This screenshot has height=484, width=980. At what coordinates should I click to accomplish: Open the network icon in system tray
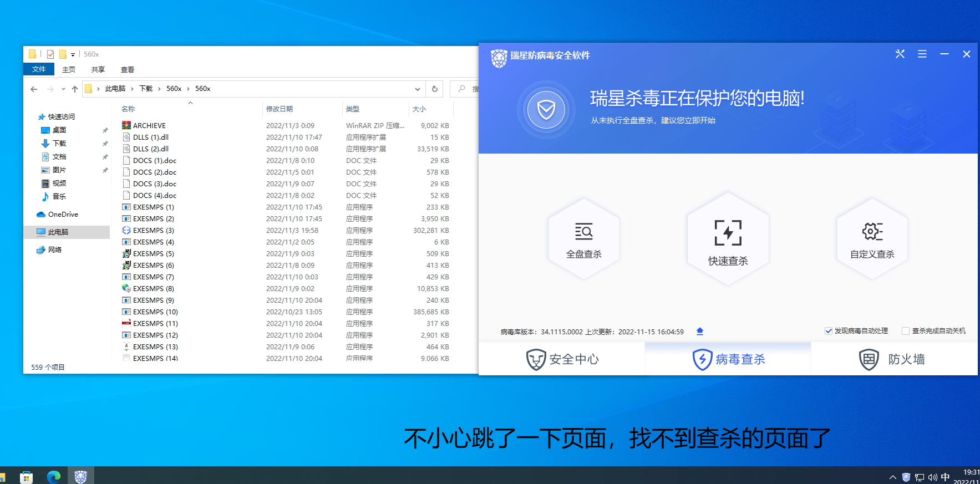(920, 477)
